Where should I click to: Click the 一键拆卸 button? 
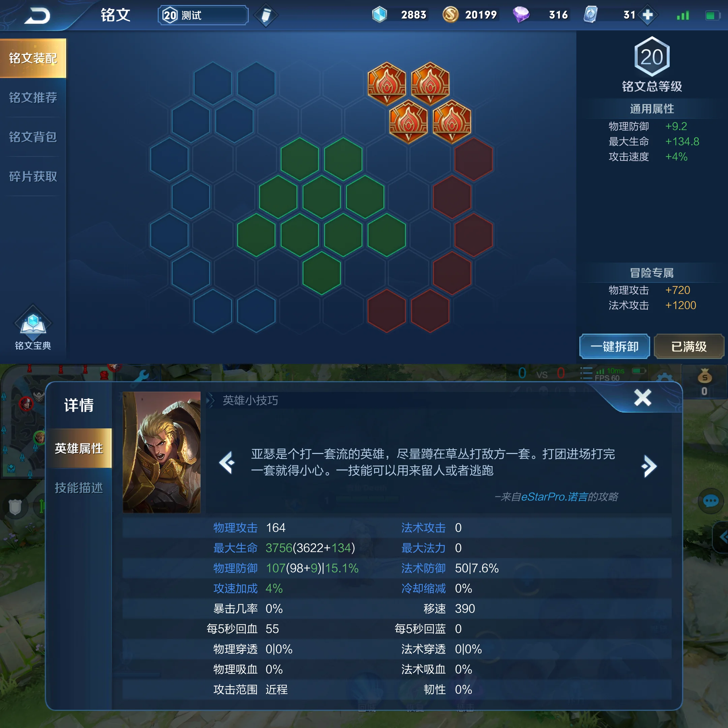614,346
